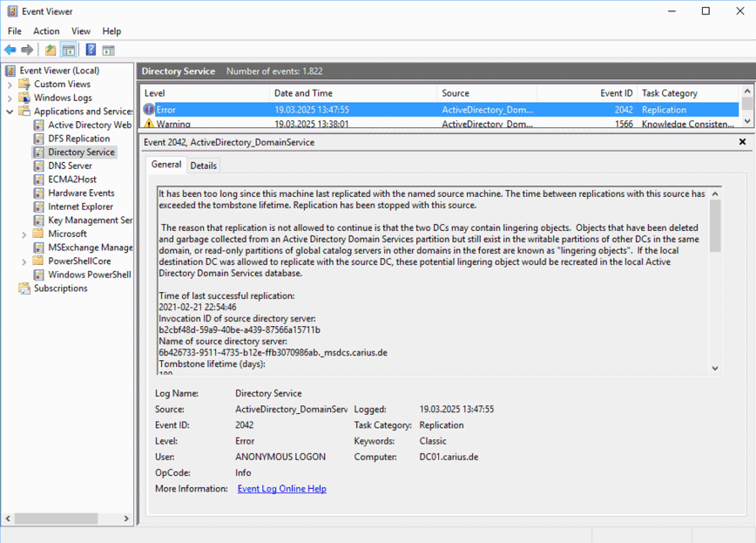The image size is (756, 543).
Task: Click the event description scrollbar thumb
Action: click(x=716, y=226)
